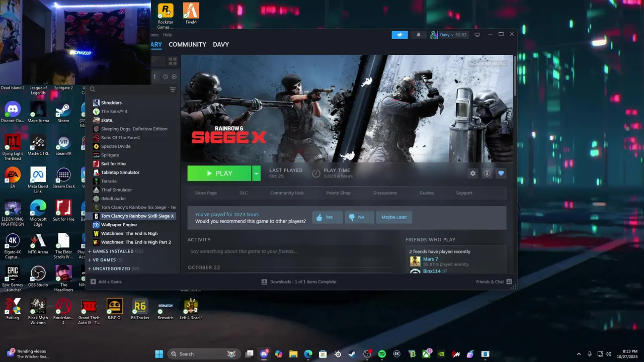Viewport: 644px width, 362px height.
Task: Click the green PLAY button
Action: tap(219, 173)
